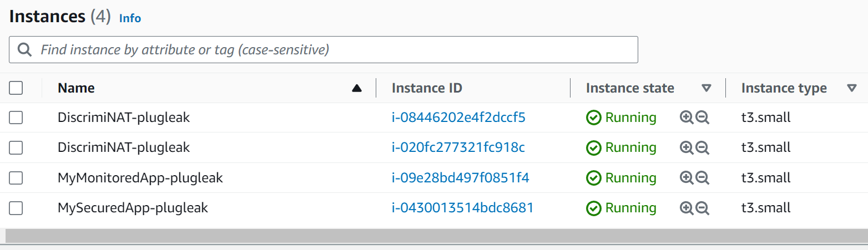
Task: Open instance i-09e28bd497f0851f4 details link
Action: coord(460,178)
